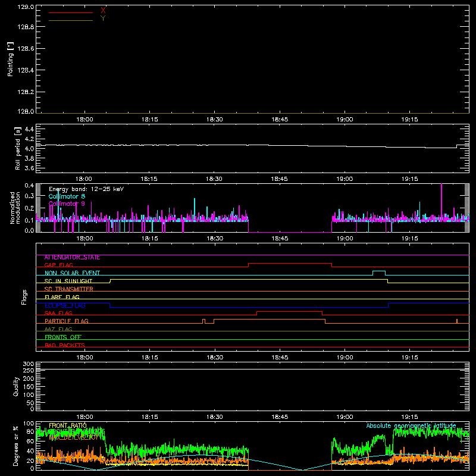Screen dimensions: 476x476
Task: Click the 128.2 tick label on Pointing axis
Action: [x=26, y=92]
